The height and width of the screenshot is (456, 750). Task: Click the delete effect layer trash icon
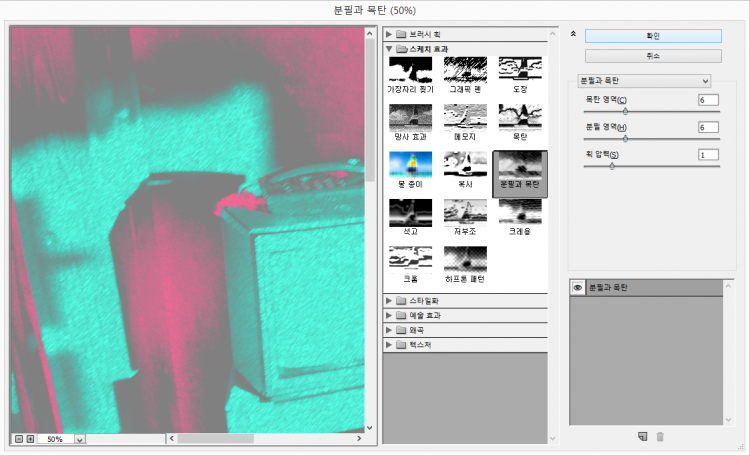(x=660, y=436)
